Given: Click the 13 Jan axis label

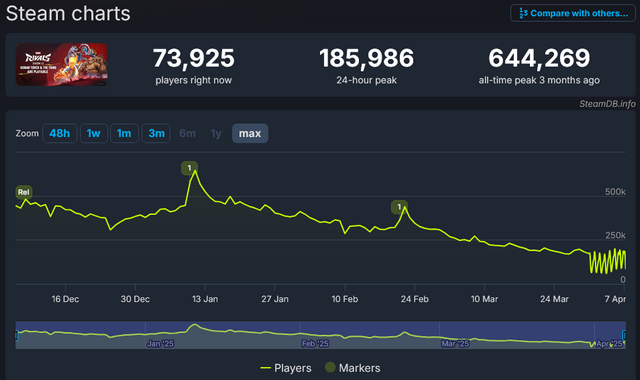Looking at the screenshot, I should tap(205, 299).
